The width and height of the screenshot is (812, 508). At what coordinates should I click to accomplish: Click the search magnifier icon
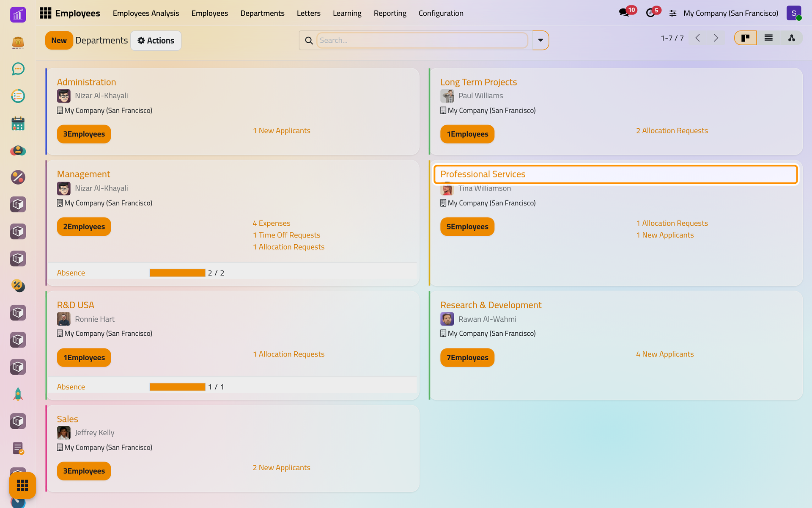[x=309, y=41]
